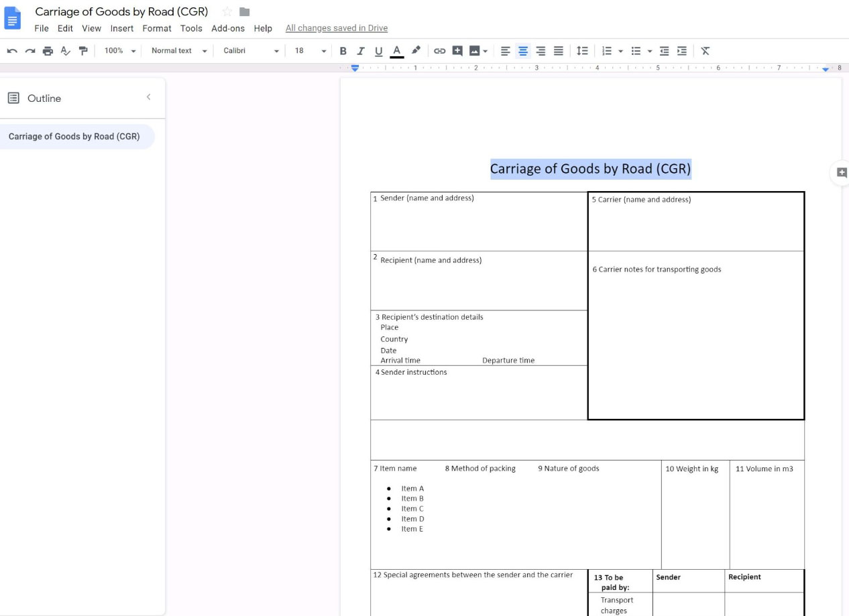849x616 pixels.
Task: Click the highlighted document heading text
Action: point(590,169)
